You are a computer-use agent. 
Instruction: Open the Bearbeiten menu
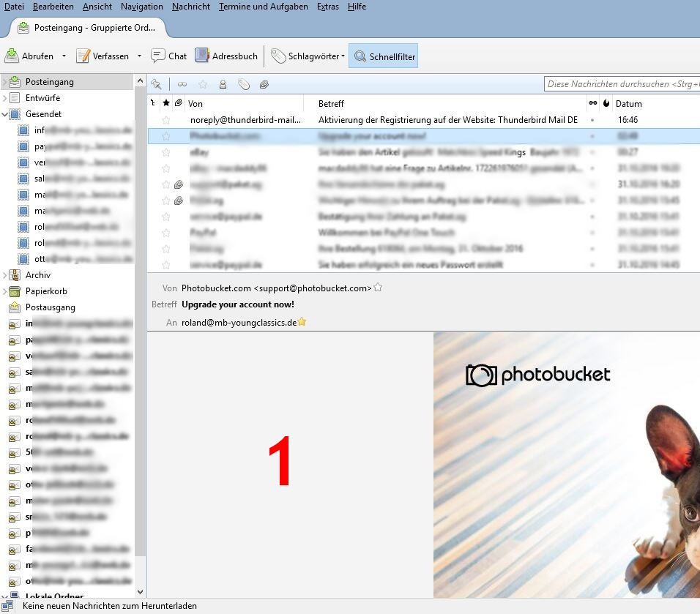[53, 7]
